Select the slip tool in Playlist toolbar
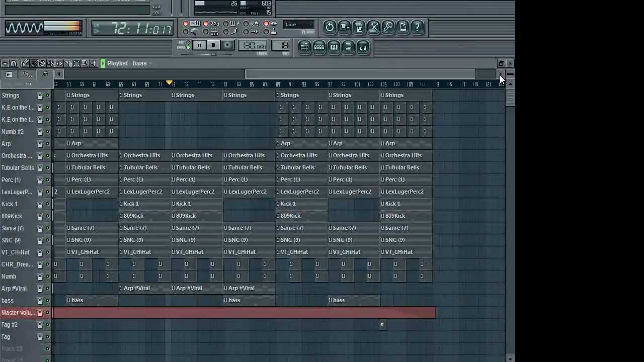This screenshot has height=362, width=644. click(x=59, y=63)
